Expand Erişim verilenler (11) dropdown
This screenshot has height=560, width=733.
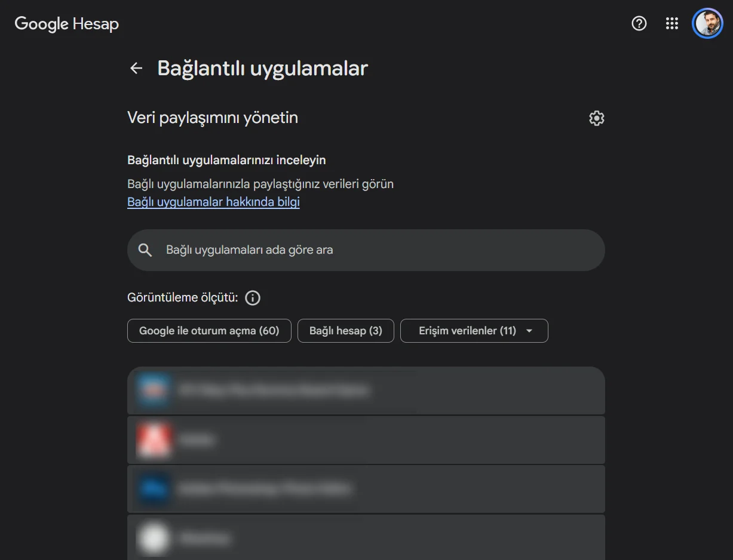point(474,331)
